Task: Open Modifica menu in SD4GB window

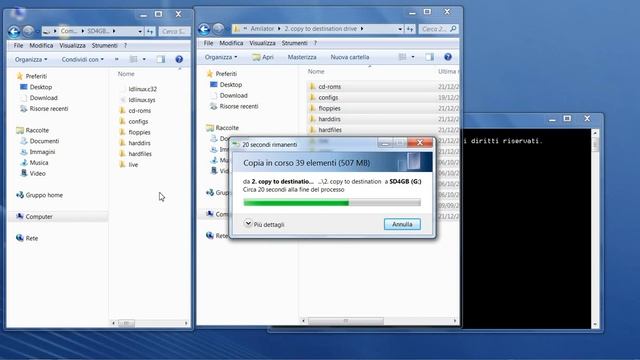Action: tap(41, 45)
